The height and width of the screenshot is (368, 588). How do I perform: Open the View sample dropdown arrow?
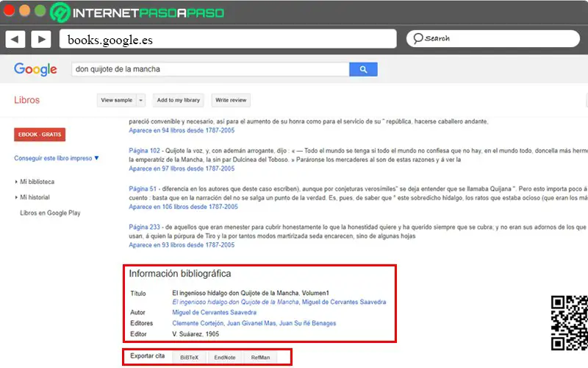[x=140, y=100]
